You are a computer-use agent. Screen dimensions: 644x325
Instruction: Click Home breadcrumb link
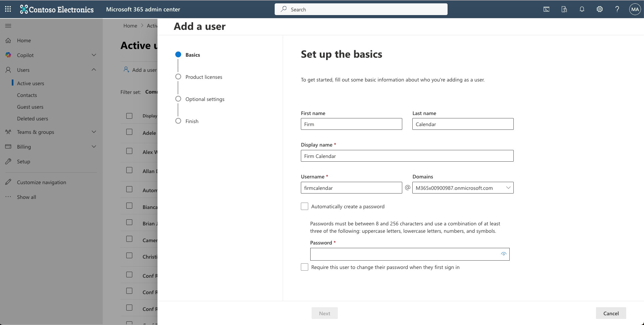(x=130, y=25)
